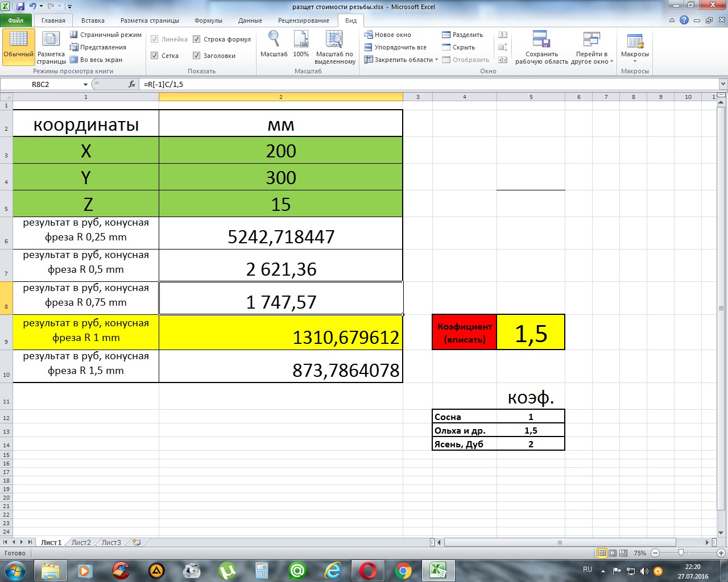Open Excel Help with the question mark icon
728x582 pixels.
684,20
